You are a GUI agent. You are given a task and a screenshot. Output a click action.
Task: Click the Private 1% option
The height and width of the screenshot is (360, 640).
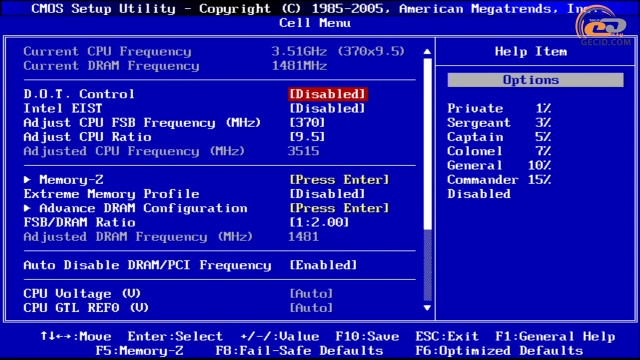tap(499, 109)
